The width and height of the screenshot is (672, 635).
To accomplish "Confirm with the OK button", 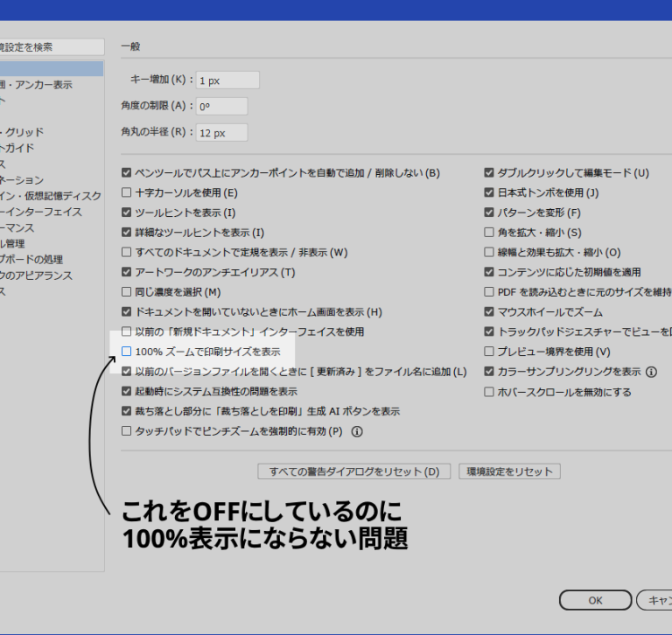I will 595,600.
